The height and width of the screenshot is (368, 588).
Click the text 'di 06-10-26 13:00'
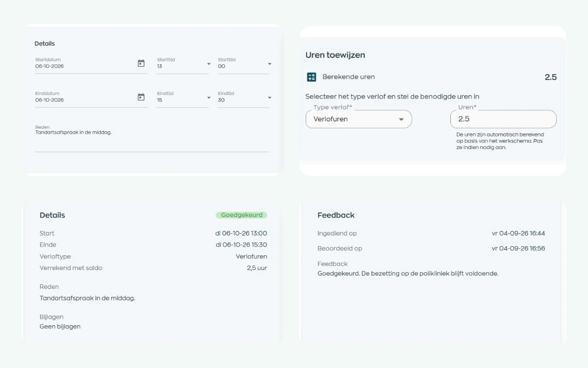241,233
